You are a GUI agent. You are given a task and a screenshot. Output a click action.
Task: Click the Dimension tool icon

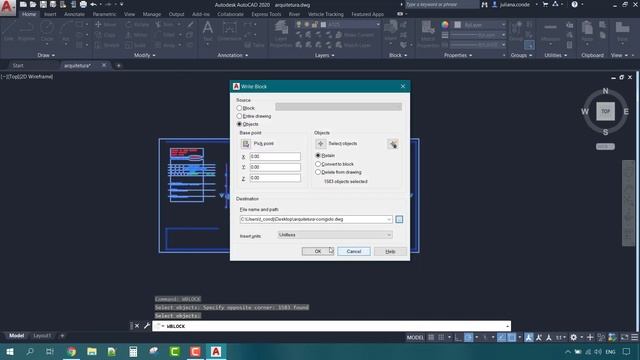point(229,31)
